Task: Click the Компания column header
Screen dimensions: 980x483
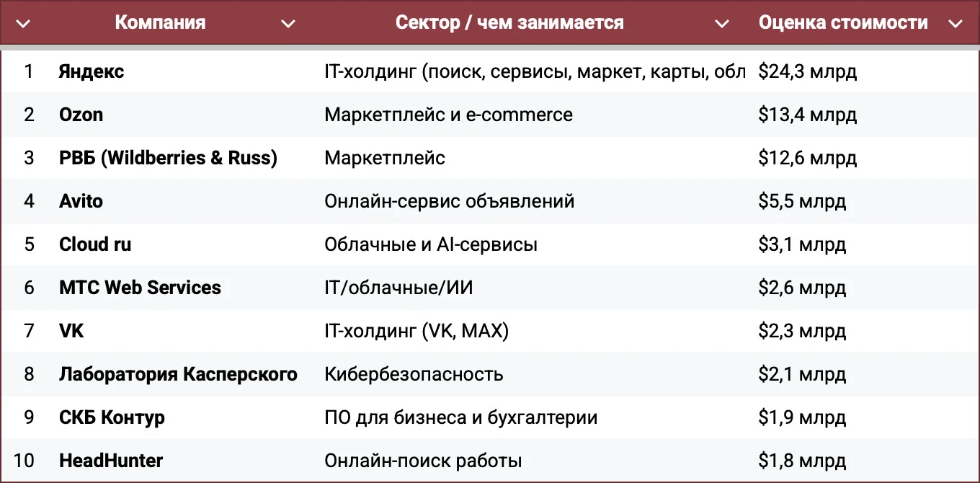Action: (x=160, y=22)
